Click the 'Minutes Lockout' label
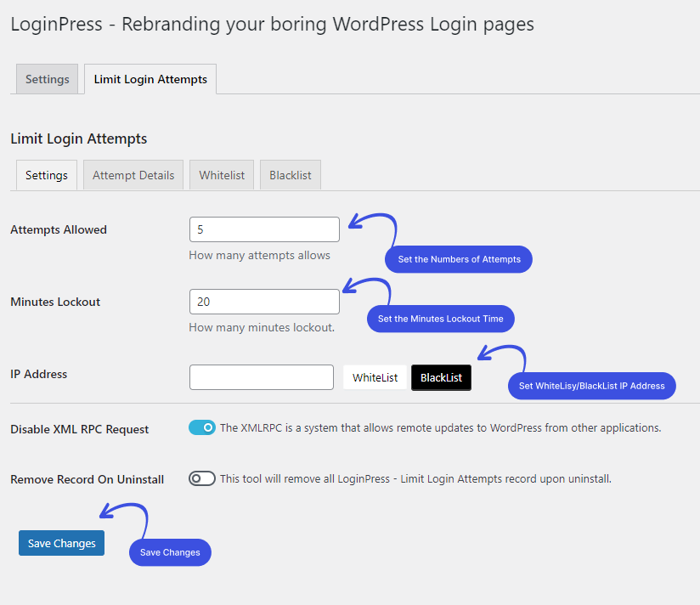700x605 pixels. (x=55, y=302)
